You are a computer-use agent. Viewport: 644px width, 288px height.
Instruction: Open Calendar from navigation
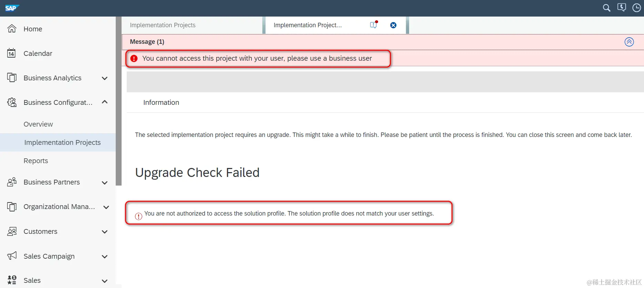38,53
